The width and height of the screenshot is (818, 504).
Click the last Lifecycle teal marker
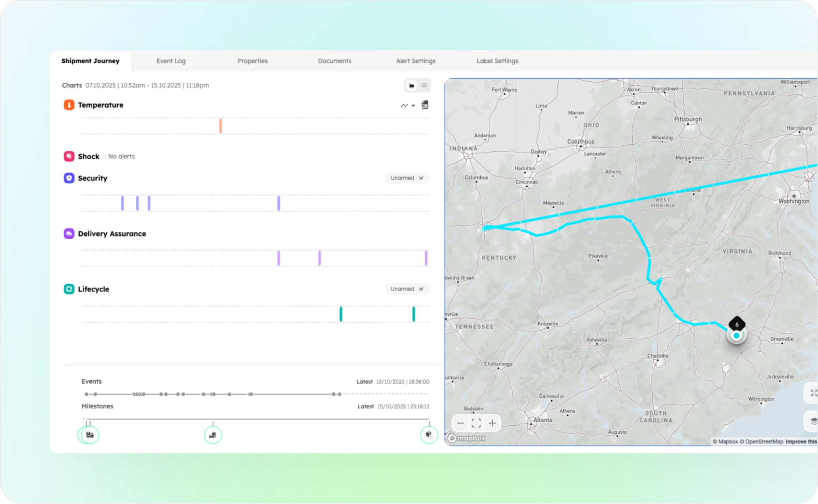coord(413,314)
